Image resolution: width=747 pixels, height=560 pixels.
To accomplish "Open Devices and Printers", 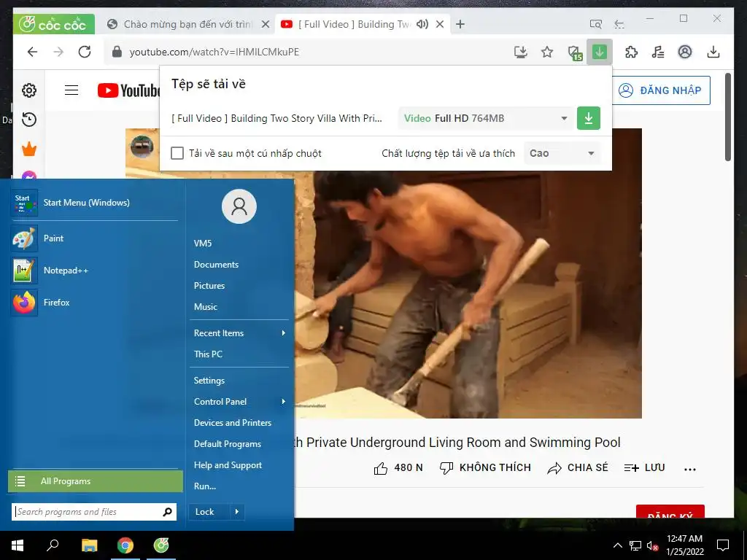I will [233, 422].
